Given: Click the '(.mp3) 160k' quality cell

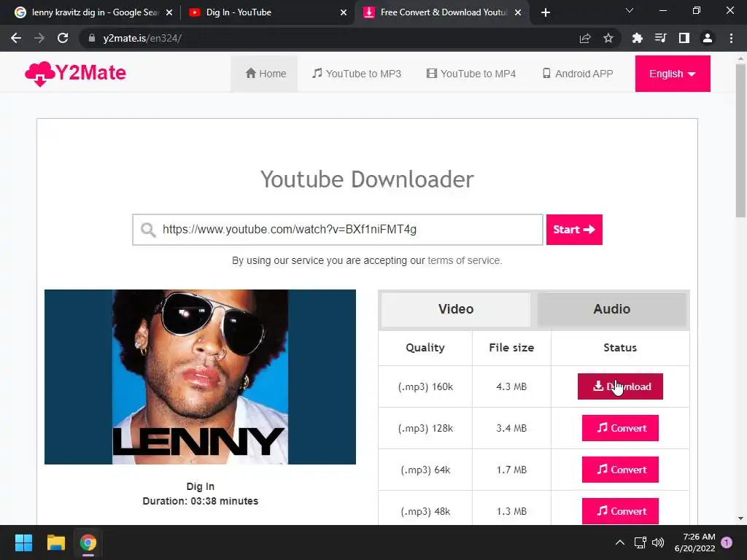Looking at the screenshot, I should click(425, 386).
